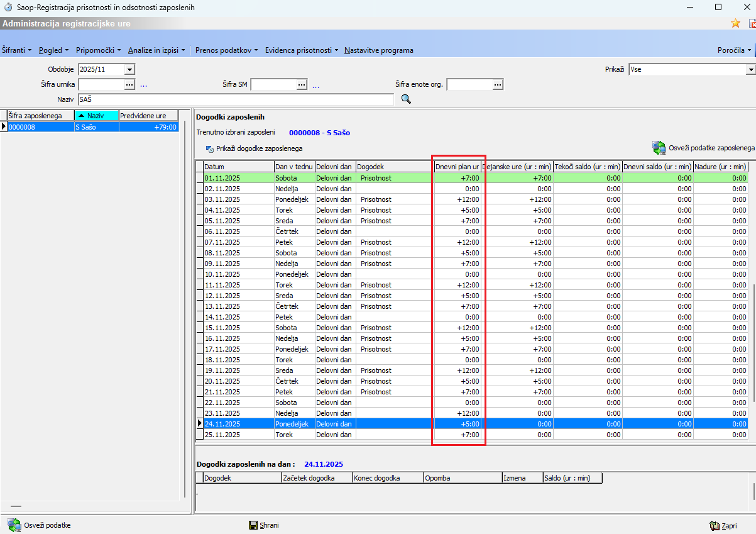Screen dimensions: 756x534
Task: Open the Šifra SM lookup ellipsis button
Action: (302, 84)
